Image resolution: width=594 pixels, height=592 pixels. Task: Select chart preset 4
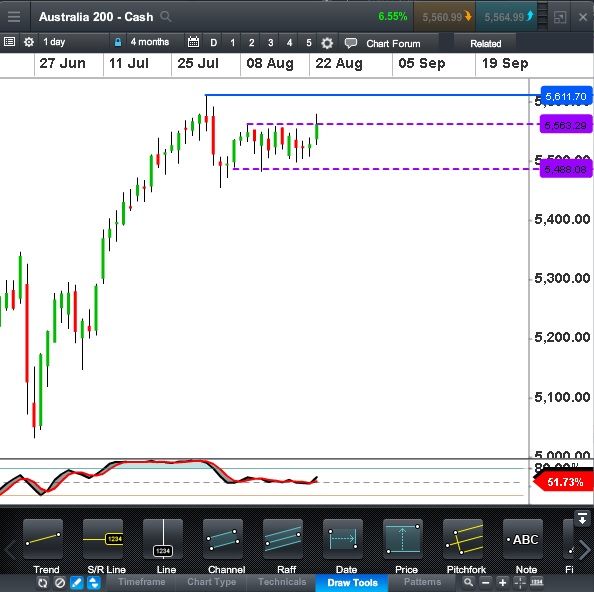(x=289, y=42)
